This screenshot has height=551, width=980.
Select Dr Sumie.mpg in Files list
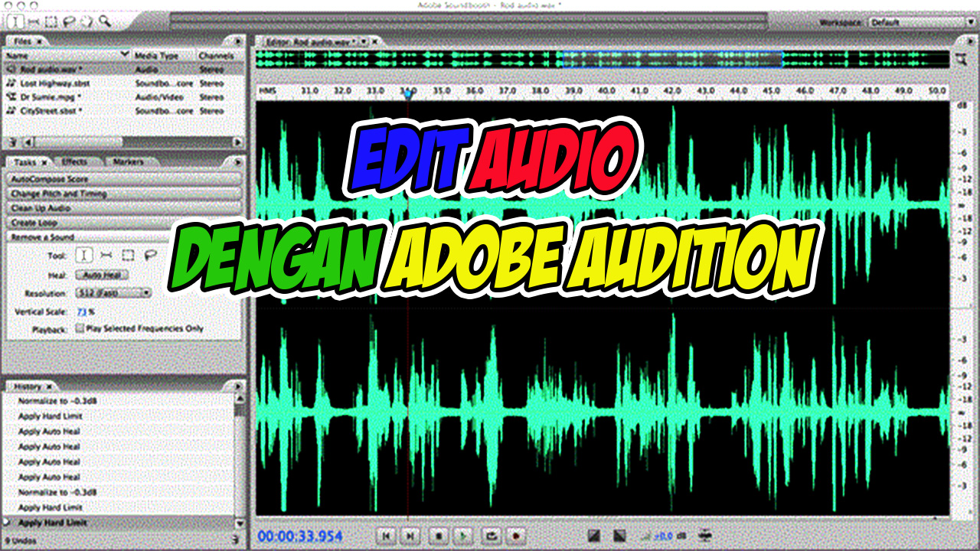[125, 97]
